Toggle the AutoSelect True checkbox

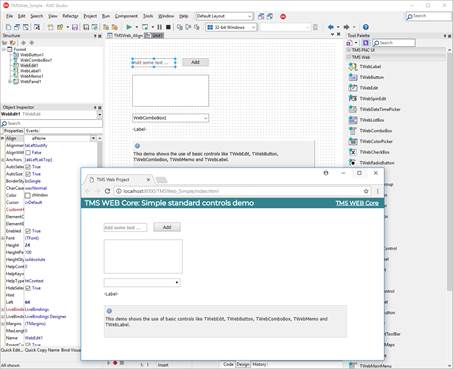coord(28,167)
